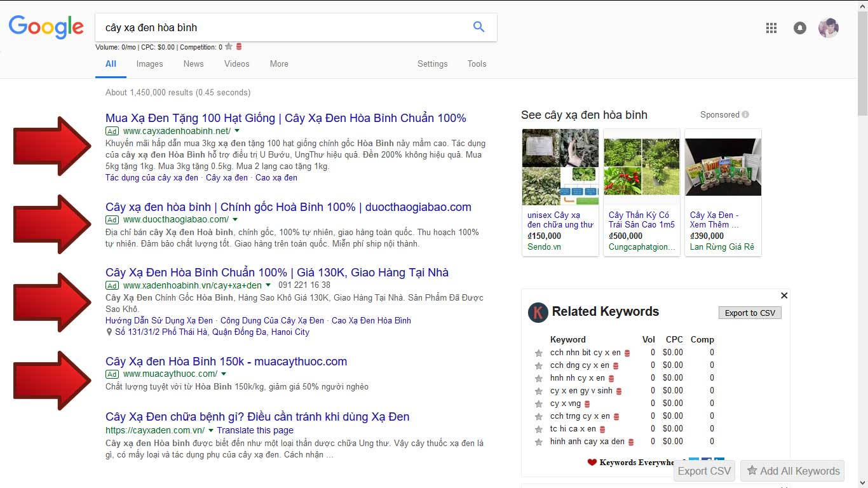This screenshot has height=488, width=868.
Task: Click database icon beside 'hnh nh cy x en'
Action: (611, 378)
